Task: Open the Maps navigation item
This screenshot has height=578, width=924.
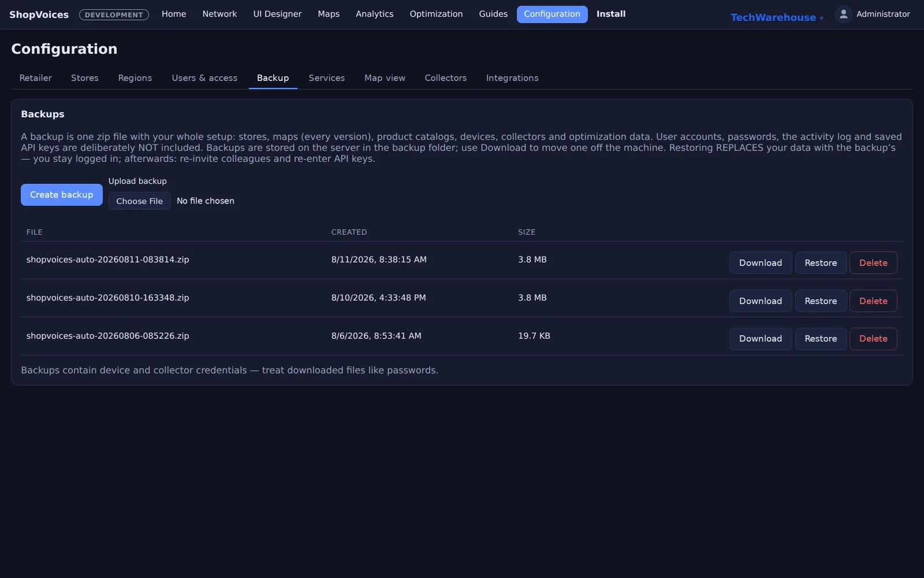Action: pos(329,14)
